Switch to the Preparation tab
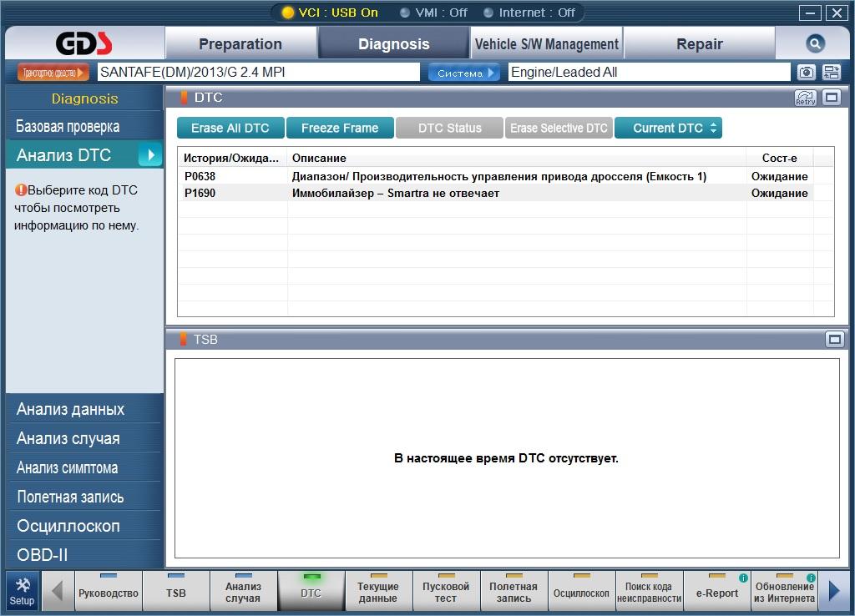855x616 pixels. point(240,43)
